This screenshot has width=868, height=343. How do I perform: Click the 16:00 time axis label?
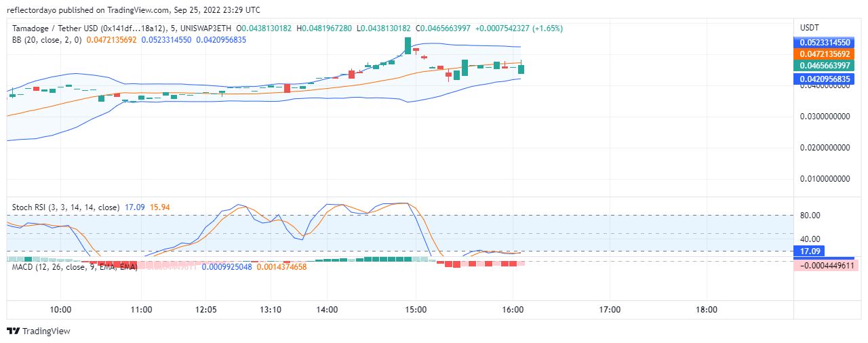[x=513, y=310]
